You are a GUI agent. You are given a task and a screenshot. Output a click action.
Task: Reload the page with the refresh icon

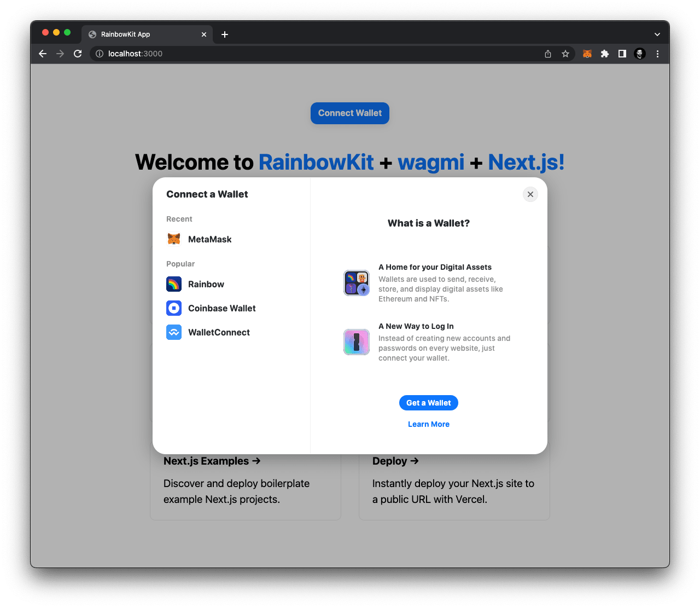click(78, 54)
